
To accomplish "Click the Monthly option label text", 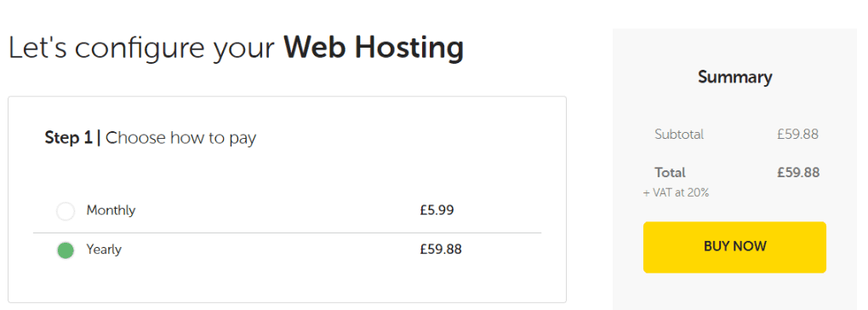I will pyautogui.click(x=111, y=210).
